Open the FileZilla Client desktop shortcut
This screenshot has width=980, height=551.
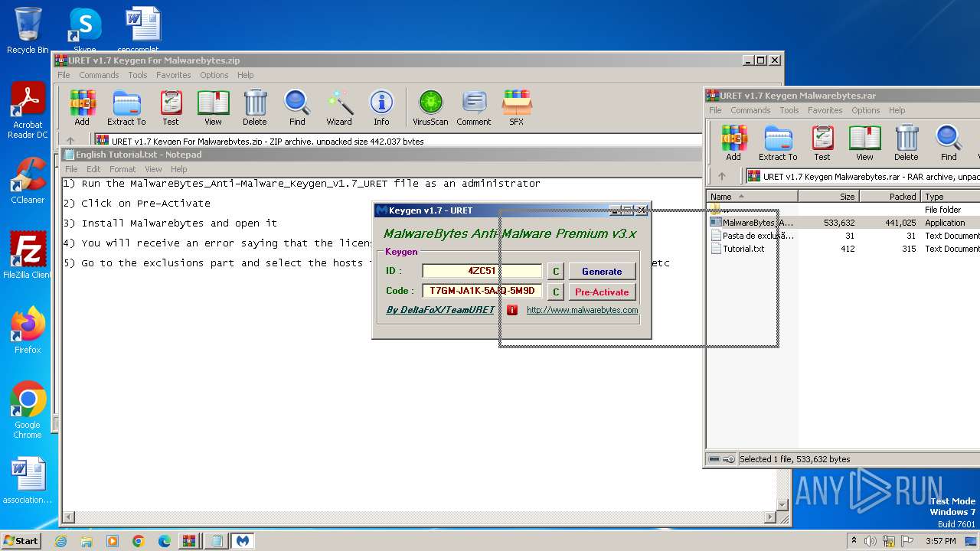pos(28,256)
